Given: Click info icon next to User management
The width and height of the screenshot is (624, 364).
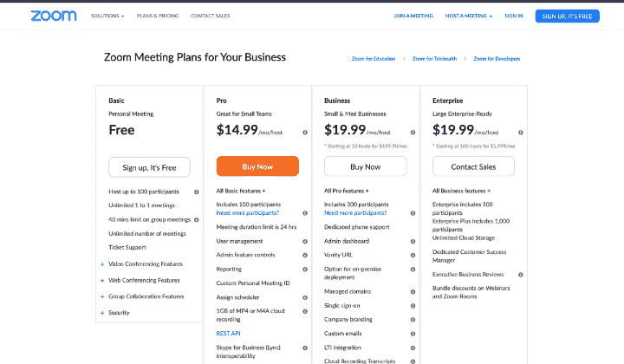Looking at the screenshot, I should [305, 242].
